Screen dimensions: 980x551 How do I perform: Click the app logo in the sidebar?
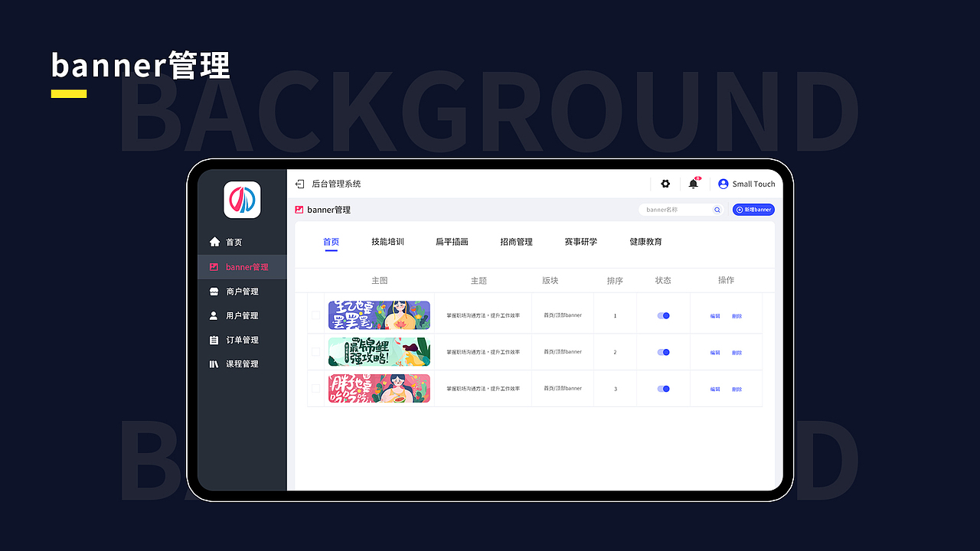tap(242, 200)
